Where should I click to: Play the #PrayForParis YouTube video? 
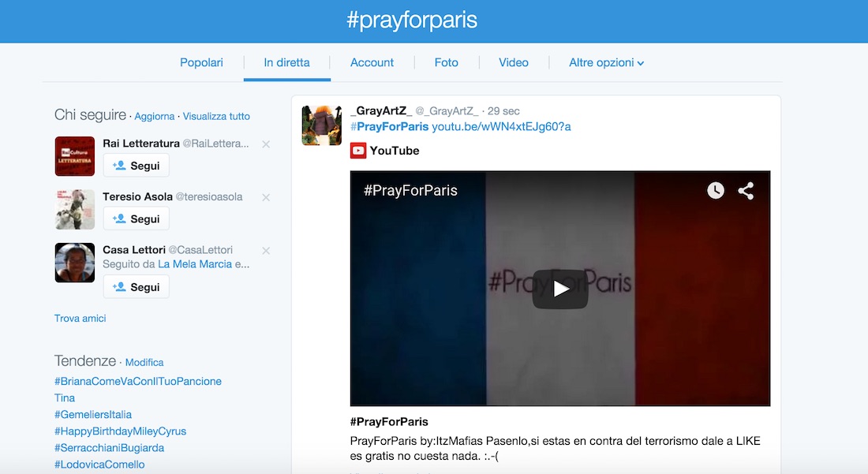[559, 289]
